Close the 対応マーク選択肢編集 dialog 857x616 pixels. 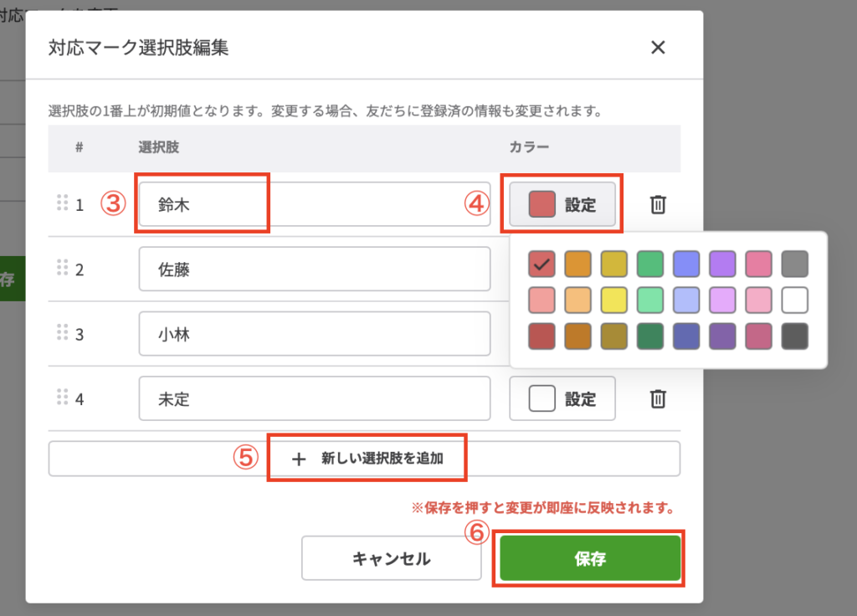[x=658, y=48]
